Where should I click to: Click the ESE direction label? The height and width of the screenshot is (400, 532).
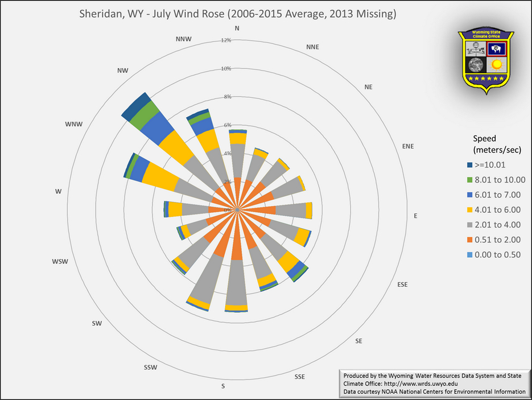pos(402,284)
